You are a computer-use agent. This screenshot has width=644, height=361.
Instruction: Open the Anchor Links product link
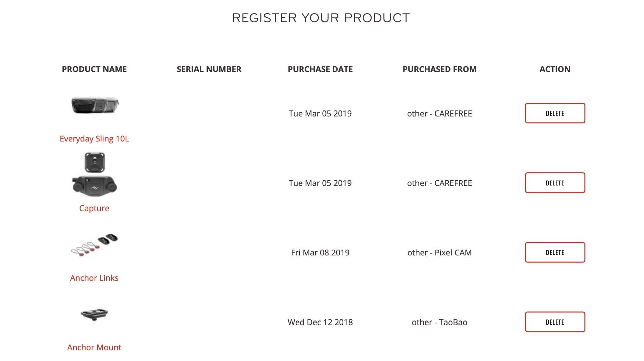pyautogui.click(x=94, y=278)
